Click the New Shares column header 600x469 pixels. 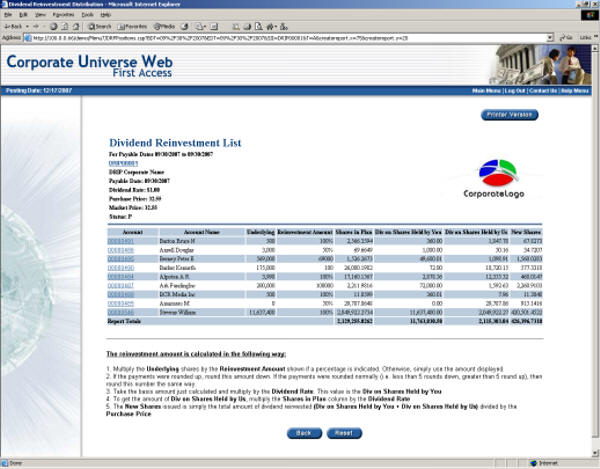pyautogui.click(x=526, y=232)
